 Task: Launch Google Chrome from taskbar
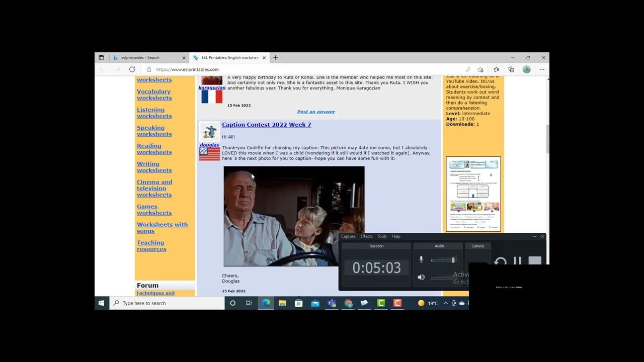pyautogui.click(x=348, y=303)
